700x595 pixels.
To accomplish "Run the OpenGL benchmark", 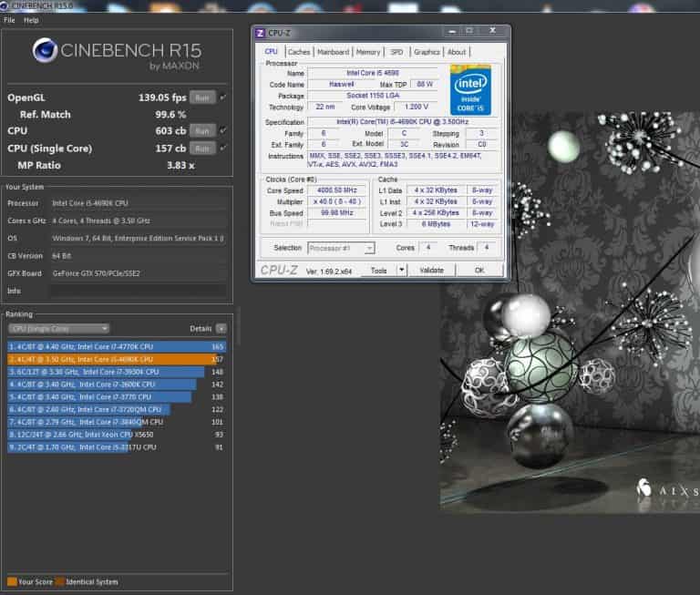I will tap(202, 97).
